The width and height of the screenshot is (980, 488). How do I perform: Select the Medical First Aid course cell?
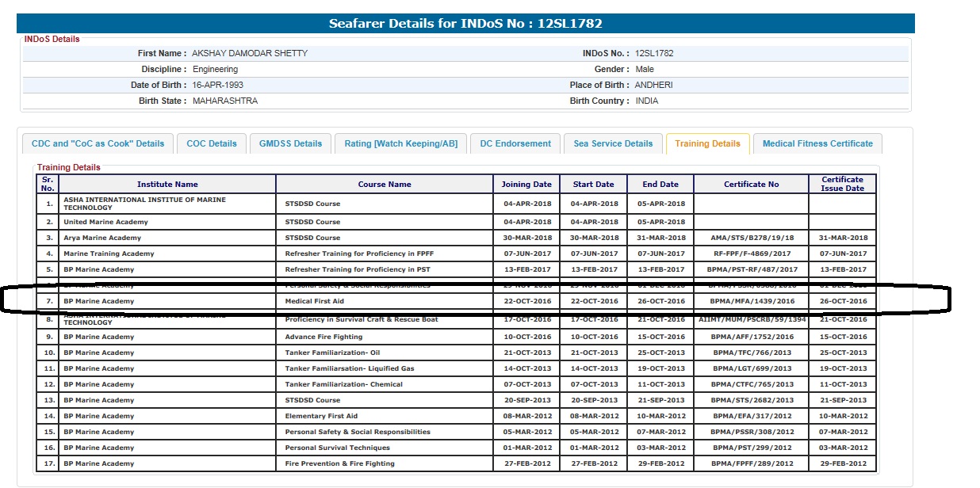point(315,302)
